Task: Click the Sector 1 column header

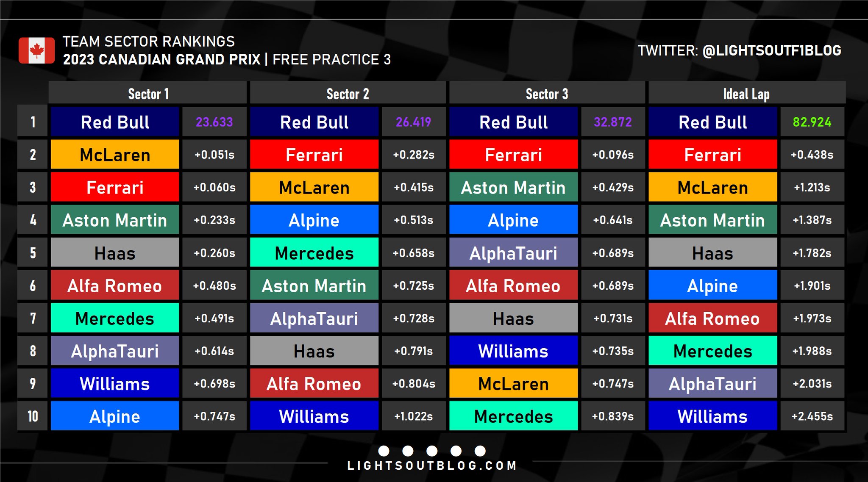Action: tap(148, 94)
